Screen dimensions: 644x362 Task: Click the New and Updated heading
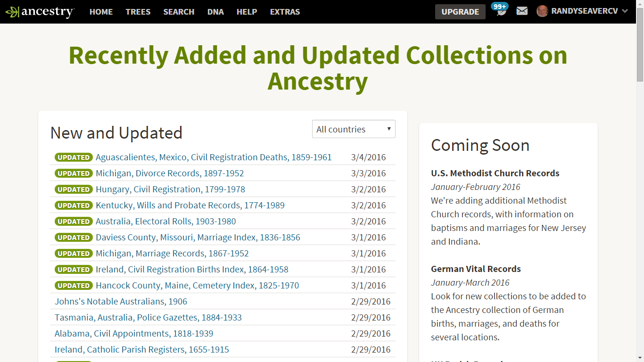tap(116, 133)
